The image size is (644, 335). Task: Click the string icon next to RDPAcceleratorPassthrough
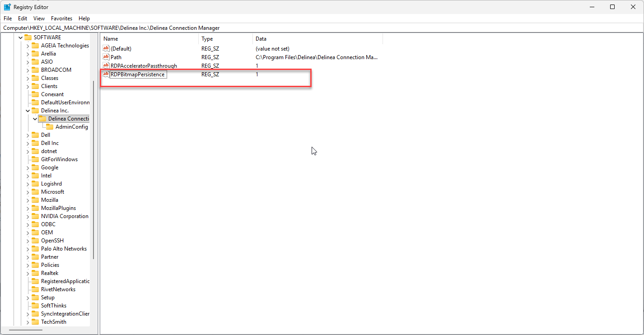click(106, 66)
